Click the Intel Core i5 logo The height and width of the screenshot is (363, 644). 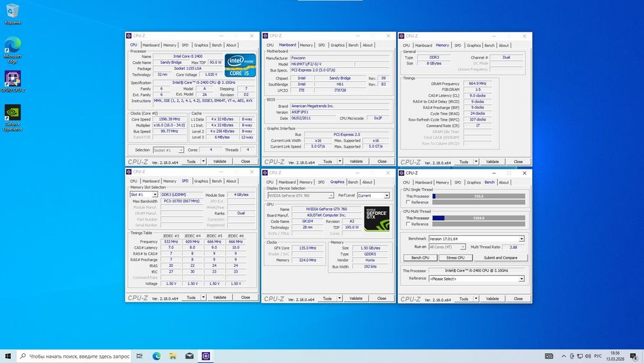[x=240, y=65]
